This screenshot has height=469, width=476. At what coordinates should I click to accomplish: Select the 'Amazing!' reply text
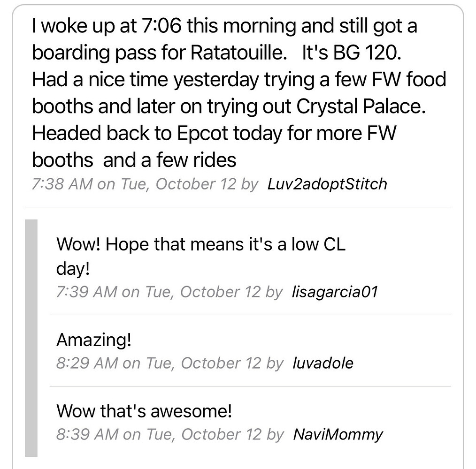(93, 340)
